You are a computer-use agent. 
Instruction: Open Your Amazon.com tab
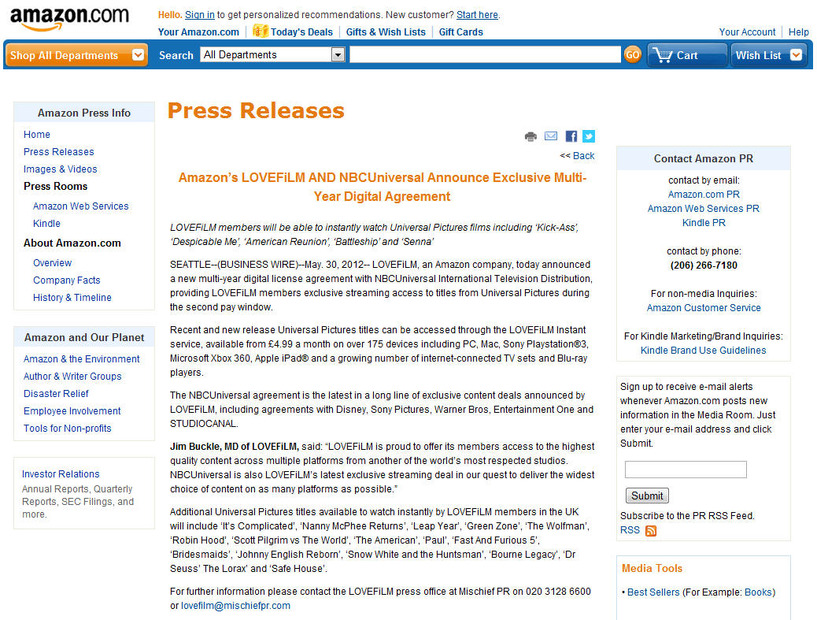(x=199, y=32)
